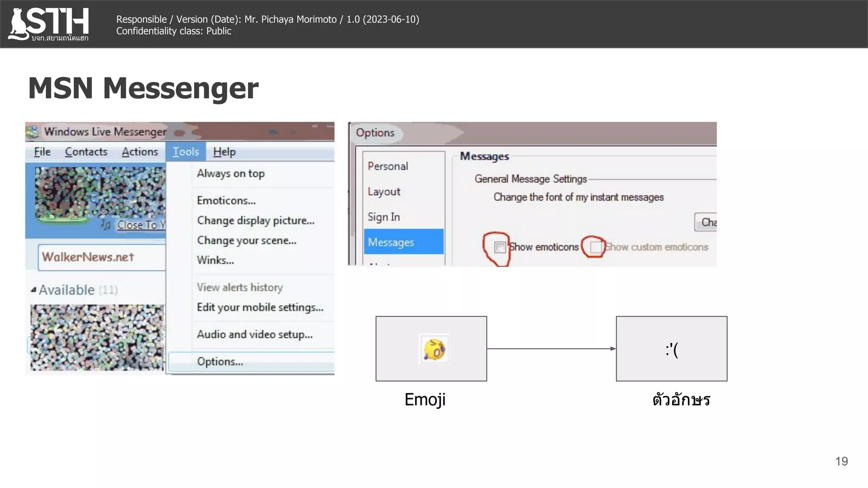Screen dimensions: 868x488
Task: Open the Help menu
Action: [x=224, y=152]
